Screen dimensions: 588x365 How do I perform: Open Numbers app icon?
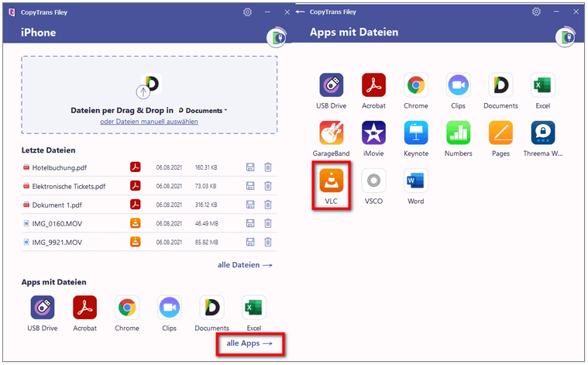tap(459, 133)
